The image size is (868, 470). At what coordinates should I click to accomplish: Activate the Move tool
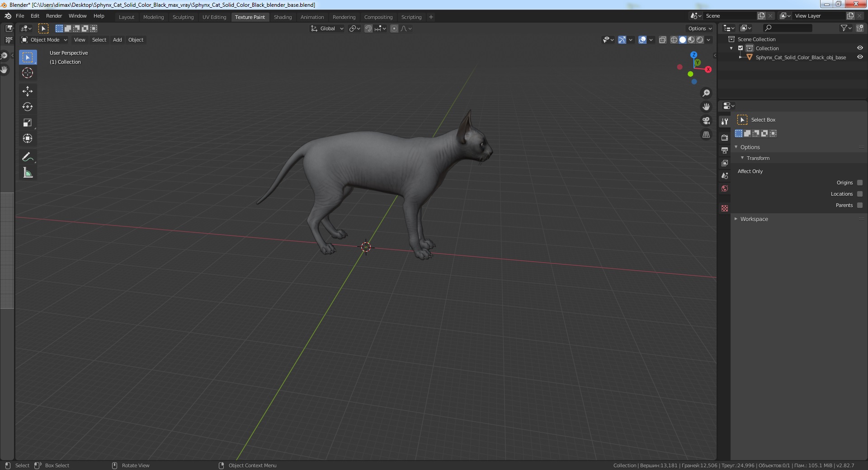point(28,91)
